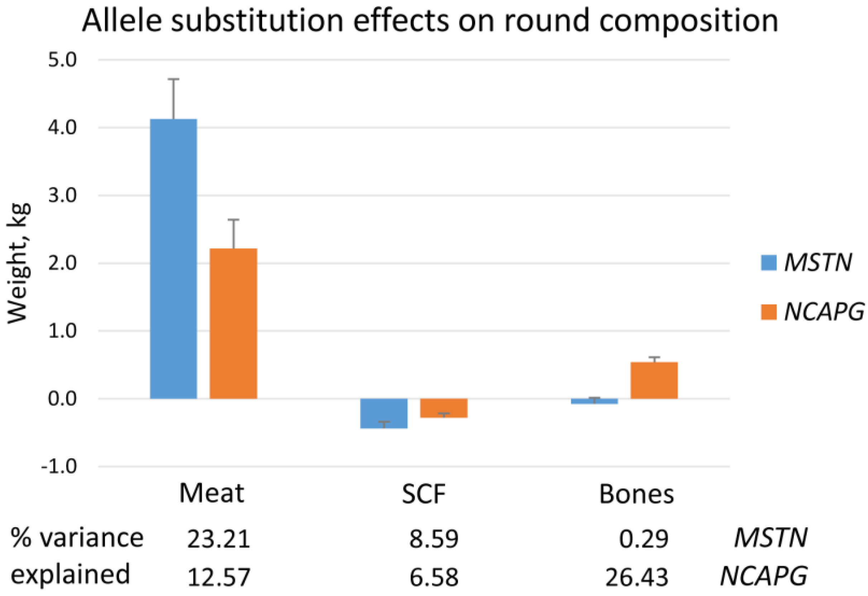Click the blue MSTN legend color swatch
The image size is (868, 596).
point(769,263)
